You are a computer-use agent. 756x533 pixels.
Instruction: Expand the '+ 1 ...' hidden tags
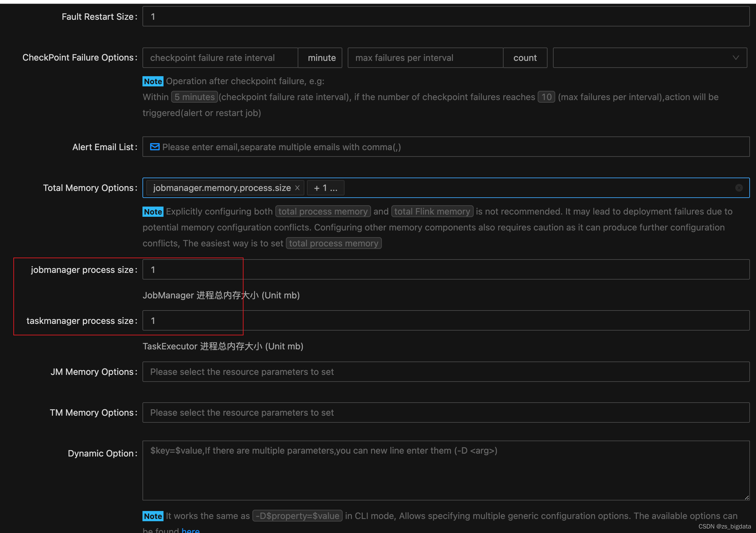[325, 188]
